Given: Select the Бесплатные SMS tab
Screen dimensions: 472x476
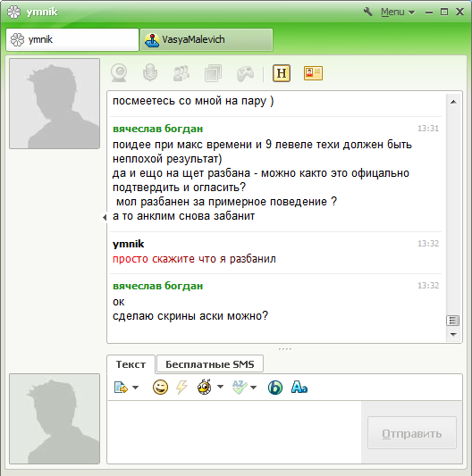Looking at the screenshot, I should tap(210, 364).
